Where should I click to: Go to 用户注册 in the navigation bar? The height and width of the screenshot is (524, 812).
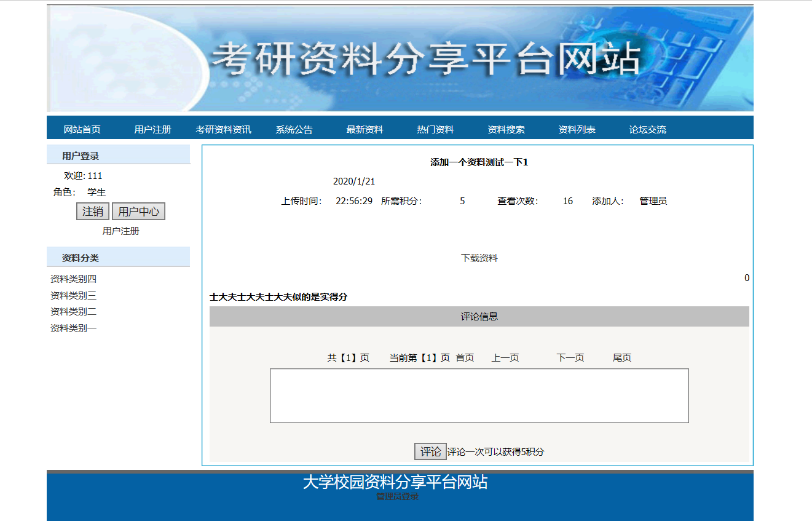pyautogui.click(x=152, y=130)
